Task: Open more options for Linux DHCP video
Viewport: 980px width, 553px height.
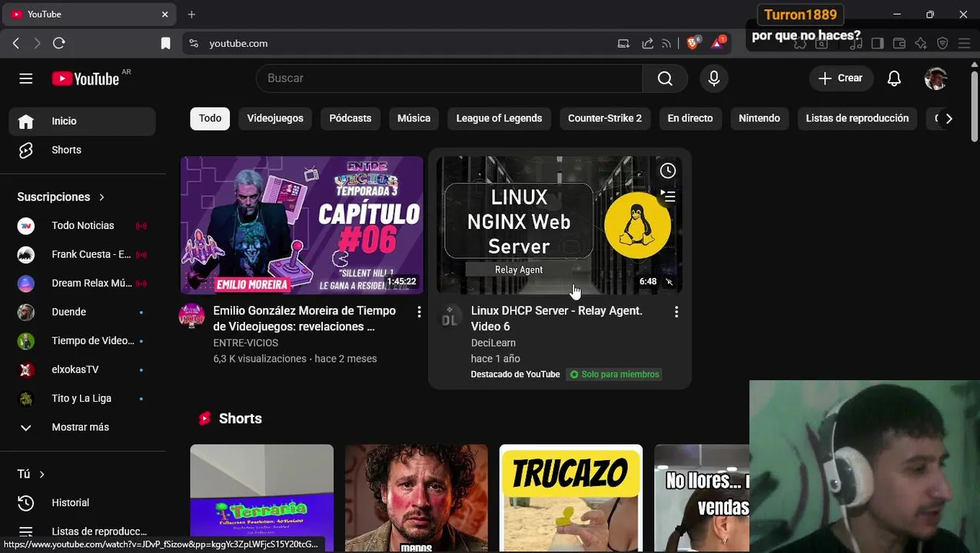Action: [x=676, y=312]
